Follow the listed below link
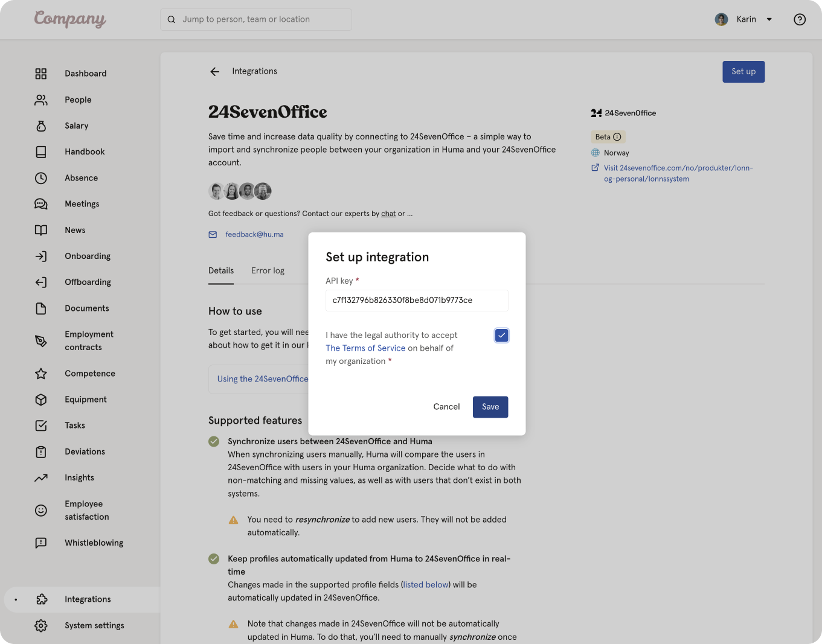The image size is (822, 644). (426, 585)
